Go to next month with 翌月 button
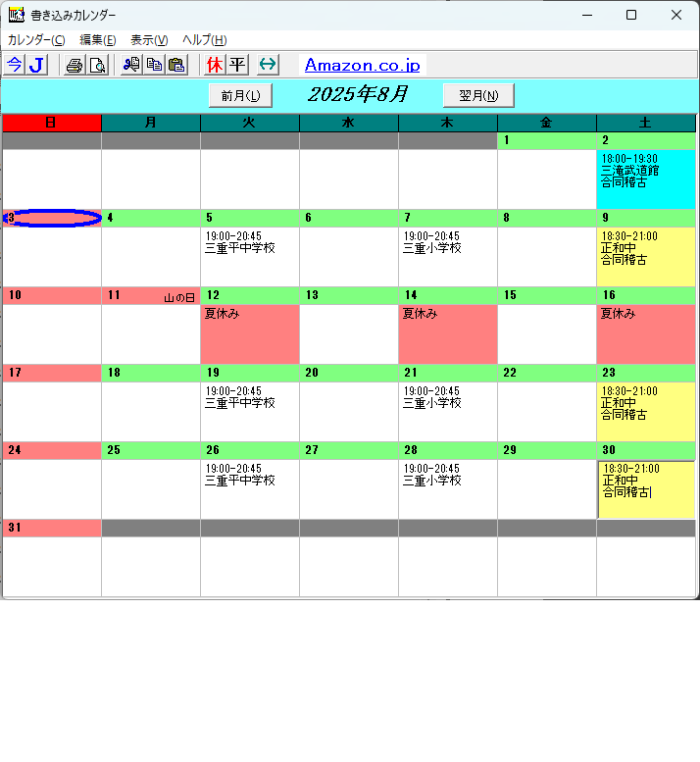Viewport: 700px width, 762px height. click(x=478, y=95)
